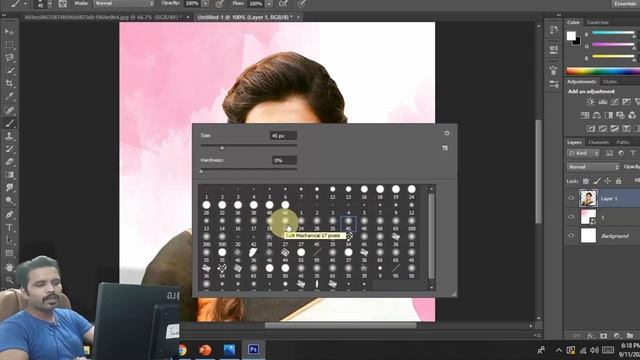Click Layer 1 thumbnail in Layers panel
The width and height of the screenshot is (640, 360).
pyautogui.click(x=588, y=198)
